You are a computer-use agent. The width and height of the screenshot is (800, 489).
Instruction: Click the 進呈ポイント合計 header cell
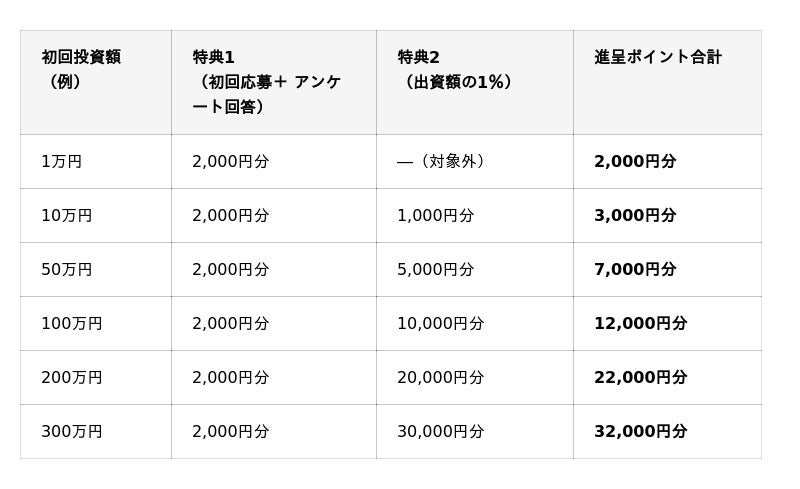pyautogui.click(x=667, y=82)
